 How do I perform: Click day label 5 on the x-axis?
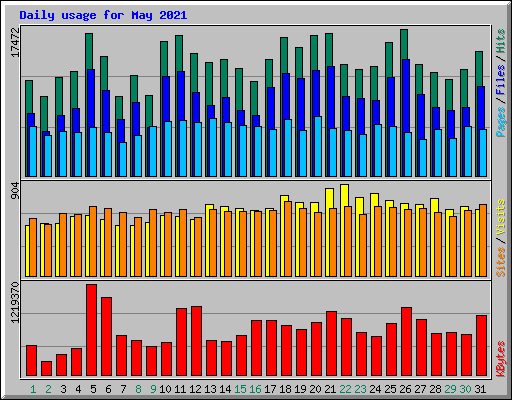(93, 389)
